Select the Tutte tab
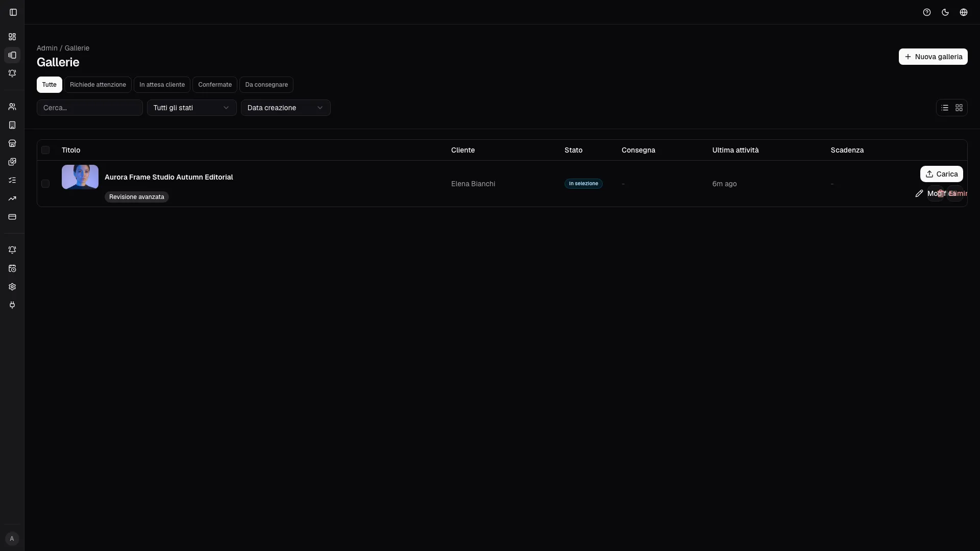 [50, 85]
